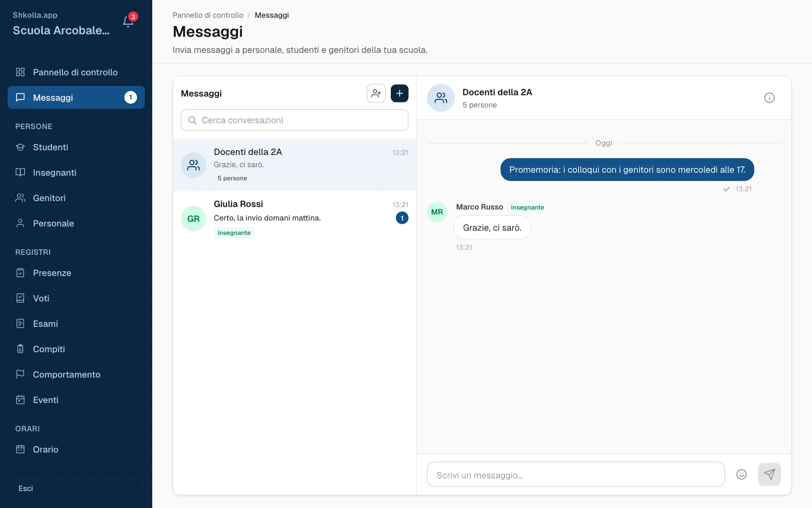Open conversation info icon
This screenshot has width=812, height=508.
769,98
